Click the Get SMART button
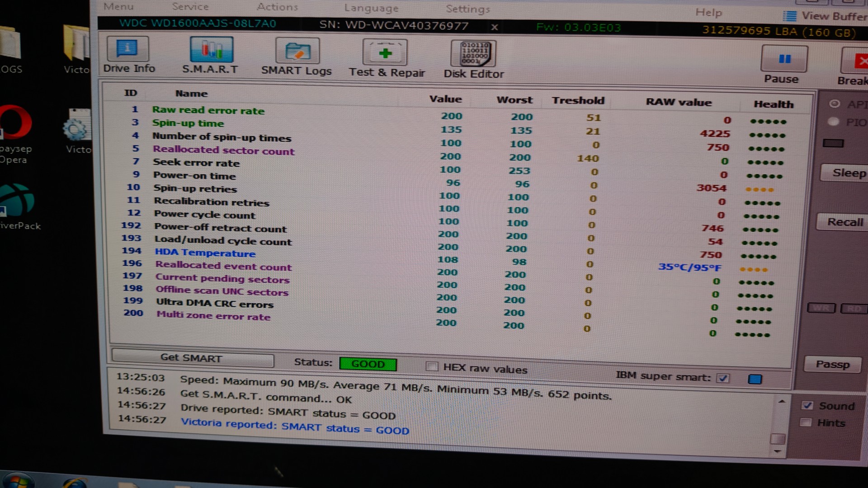868x488 pixels. pos(192,358)
